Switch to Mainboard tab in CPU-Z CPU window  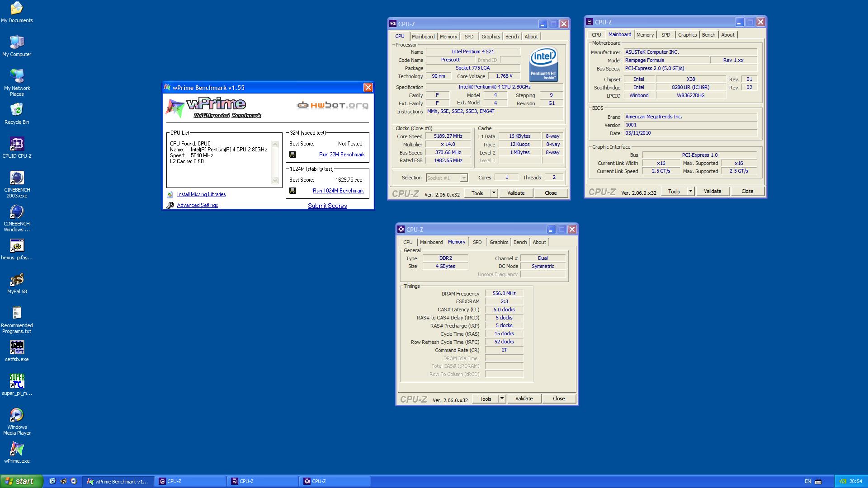423,37
